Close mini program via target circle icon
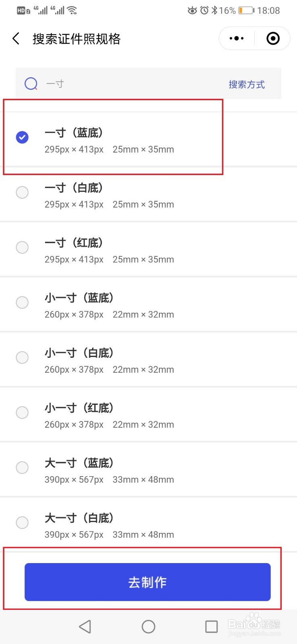The image size is (297, 644). coord(273,39)
